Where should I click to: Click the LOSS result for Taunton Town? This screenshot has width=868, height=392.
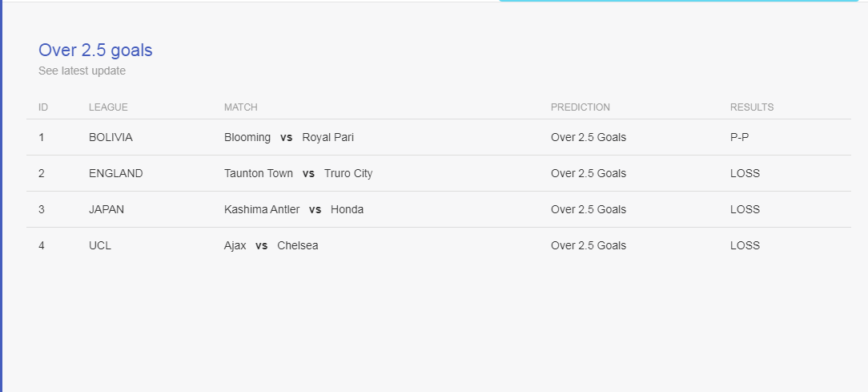[x=745, y=173]
